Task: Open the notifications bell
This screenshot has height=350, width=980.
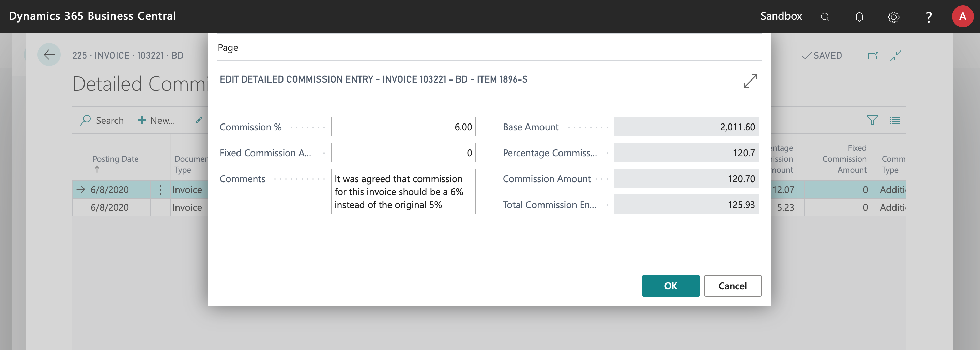Action: tap(859, 17)
